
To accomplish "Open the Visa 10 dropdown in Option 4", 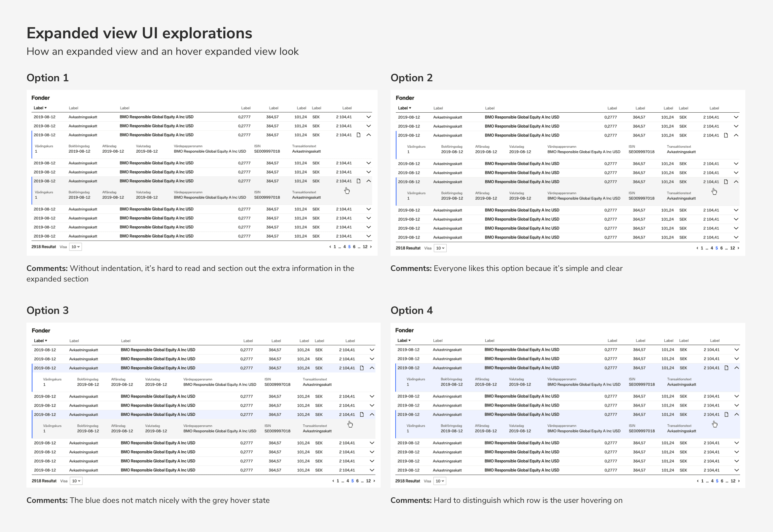I will pyautogui.click(x=439, y=481).
